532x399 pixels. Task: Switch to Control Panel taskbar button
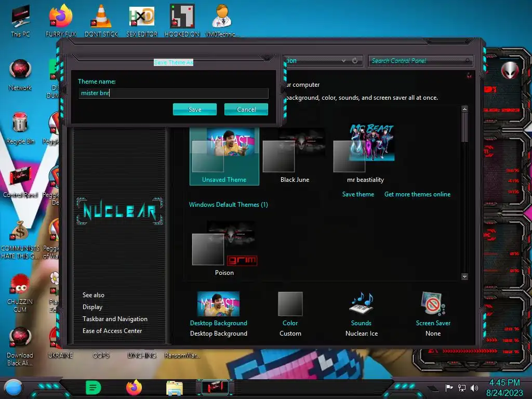tap(215, 388)
